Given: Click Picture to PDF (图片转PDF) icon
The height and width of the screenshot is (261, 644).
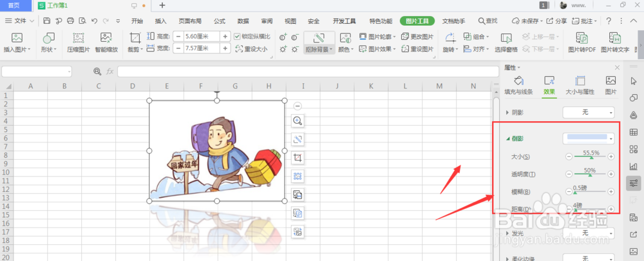Looking at the screenshot, I should pyautogui.click(x=582, y=38).
